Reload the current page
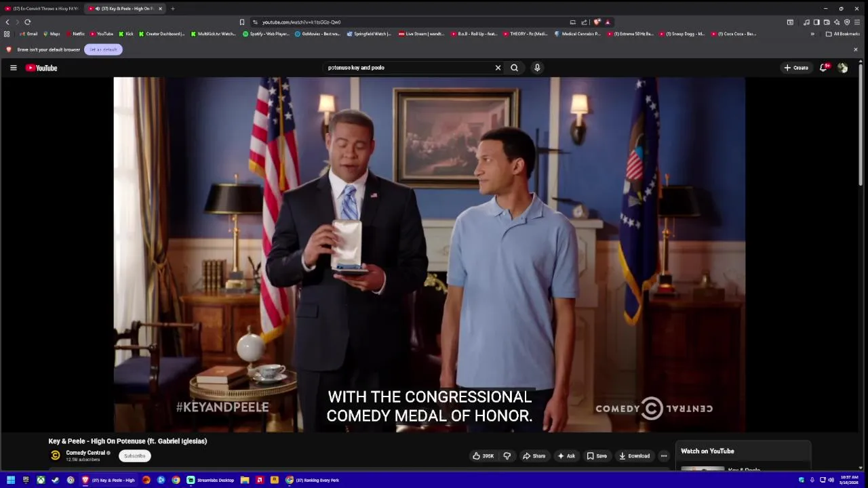Viewport: 868px width, 488px height. point(27,22)
